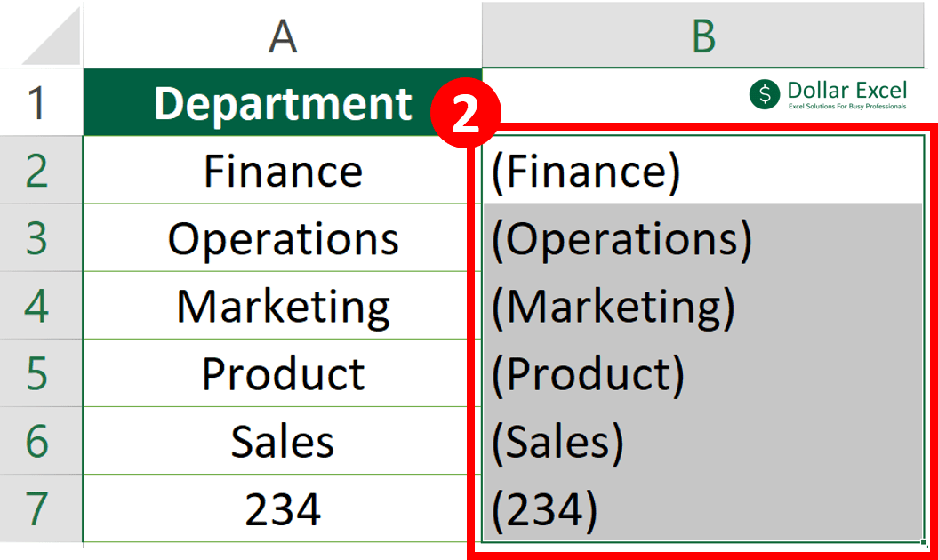Select the Sales cell in column A

[x=282, y=441]
